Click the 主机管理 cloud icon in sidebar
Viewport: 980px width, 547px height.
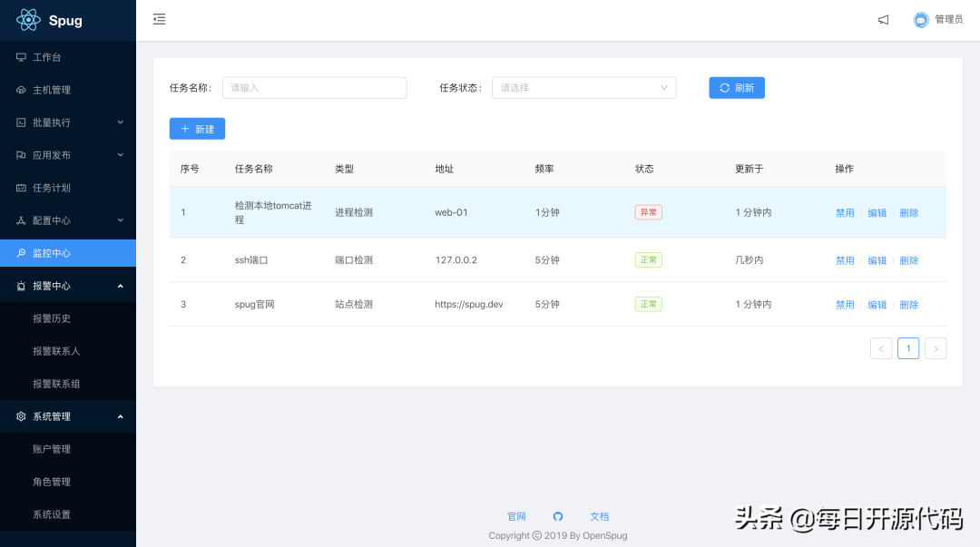point(21,90)
